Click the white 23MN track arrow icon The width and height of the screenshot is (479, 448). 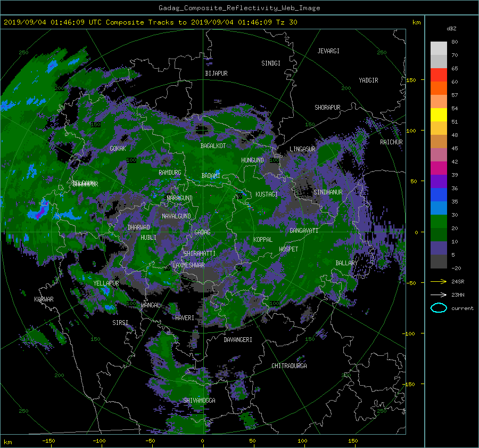point(439,295)
